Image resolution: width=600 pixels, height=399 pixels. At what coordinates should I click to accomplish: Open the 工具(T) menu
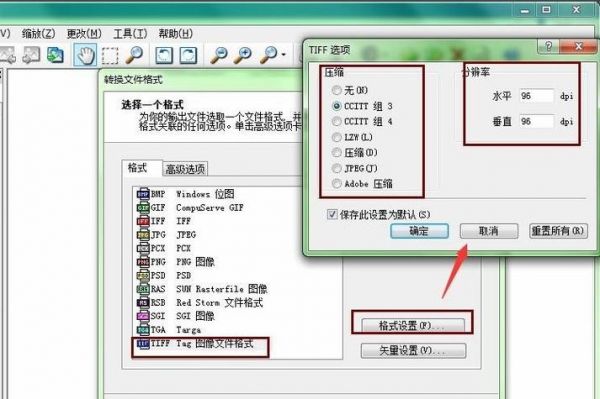tap(130, 34)
